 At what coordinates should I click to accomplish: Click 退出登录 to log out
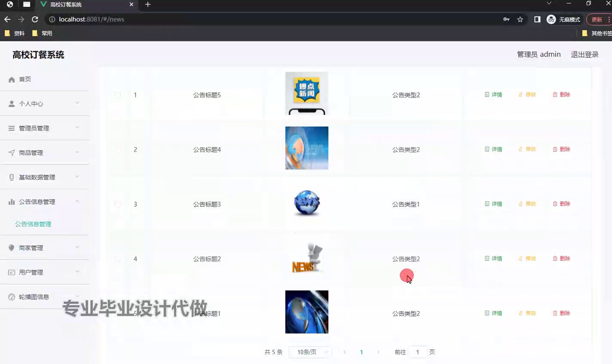click(584, 55)
